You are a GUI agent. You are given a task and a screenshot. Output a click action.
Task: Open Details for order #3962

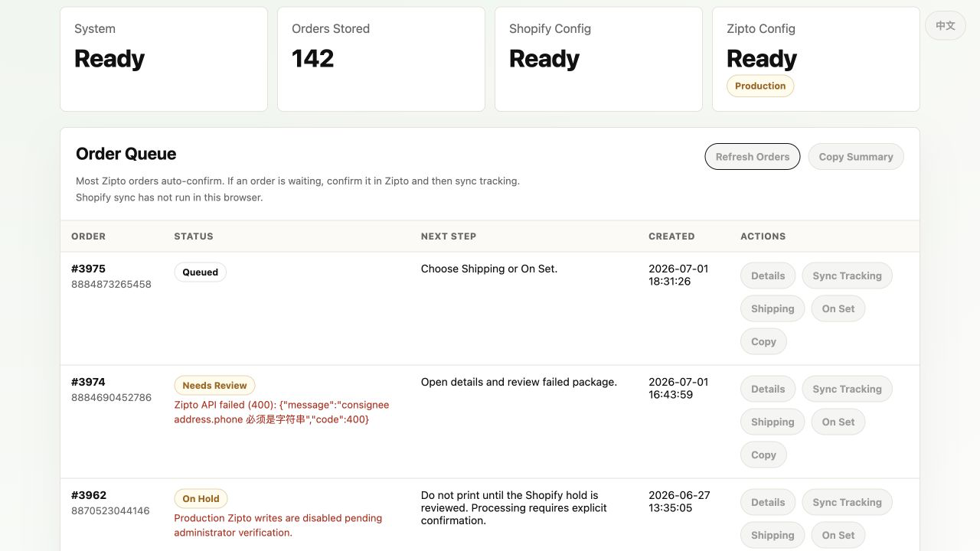tap(768, 502)
